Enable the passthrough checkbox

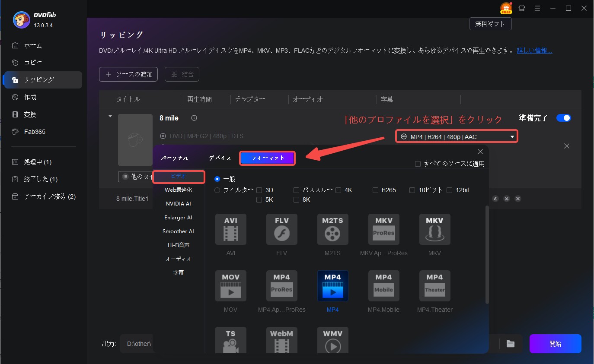(296, 190)
